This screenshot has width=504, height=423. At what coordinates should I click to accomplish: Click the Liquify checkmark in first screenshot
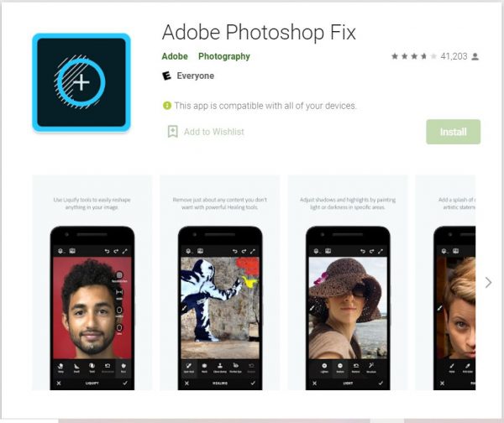click(125, 383)
